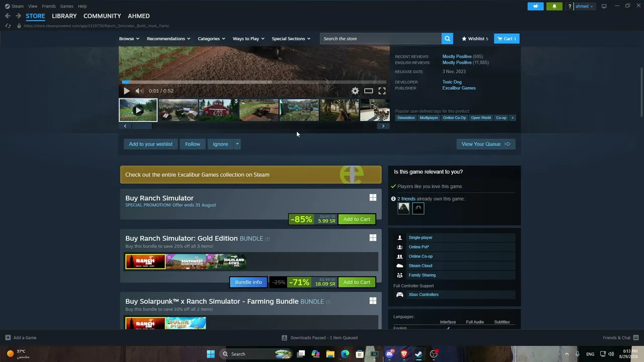The image size is (644, 362).
Task: Open notifications with the green bell icon
Action: [554, 6]
